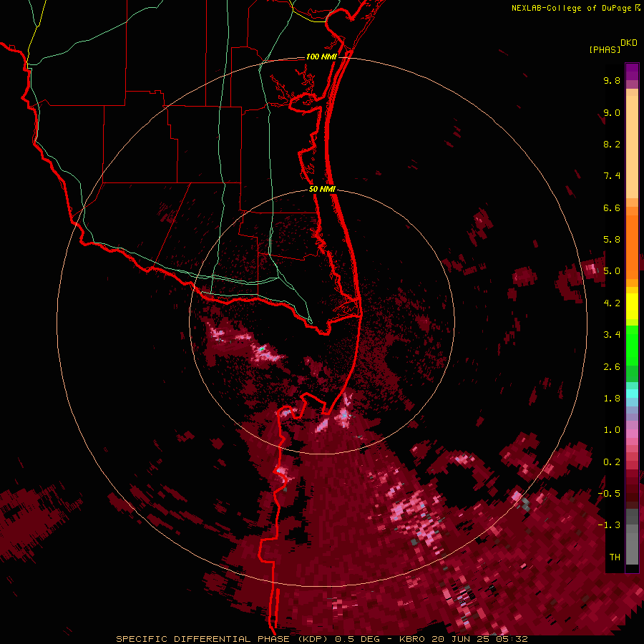
Task: Click the DKD product label
Action: [629, 43]
